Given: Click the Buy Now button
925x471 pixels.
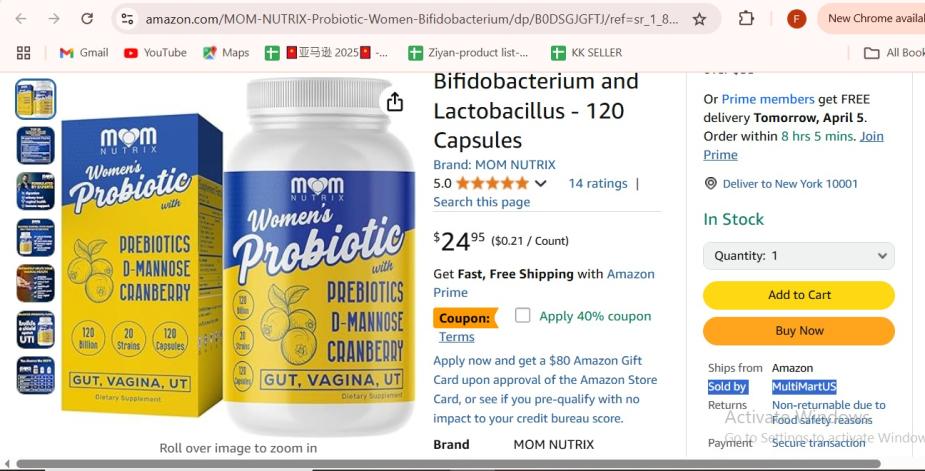Looking at the screenshot, I should click(x=799, y=331).
